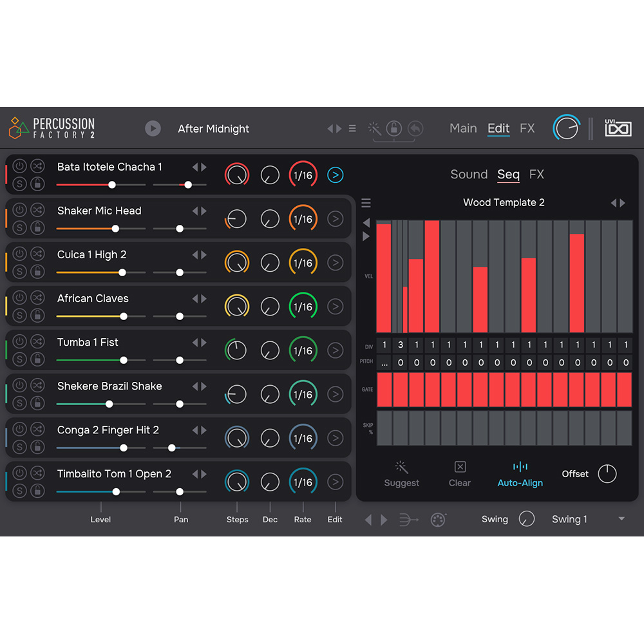Open the preset list menu icon
This screenshot has height=644, width=644.
tap(352, 129)
